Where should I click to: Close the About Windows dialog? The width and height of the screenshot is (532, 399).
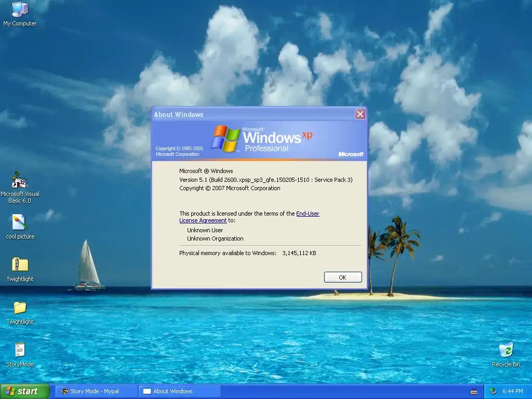(x=360, y=114)
